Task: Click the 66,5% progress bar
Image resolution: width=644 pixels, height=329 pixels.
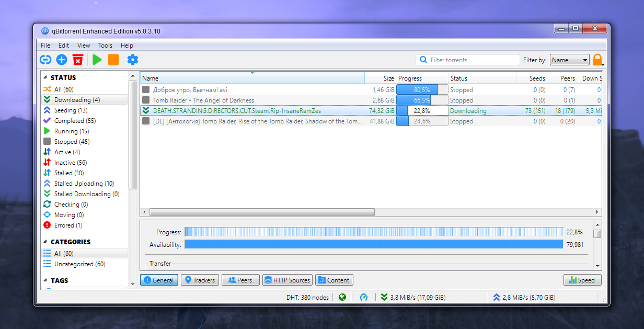Action: pyautogui.click(x=422, y=100)
